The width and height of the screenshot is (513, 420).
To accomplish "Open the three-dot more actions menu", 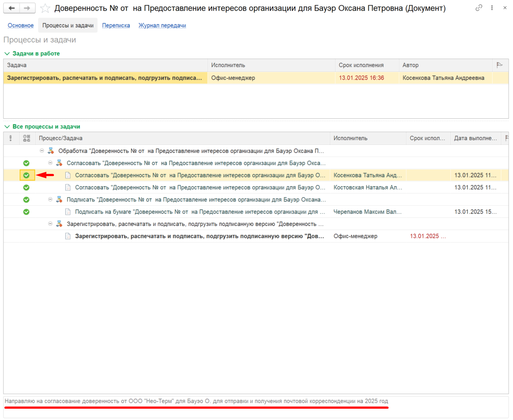I will pyautogui.click(x=492, y=8).
